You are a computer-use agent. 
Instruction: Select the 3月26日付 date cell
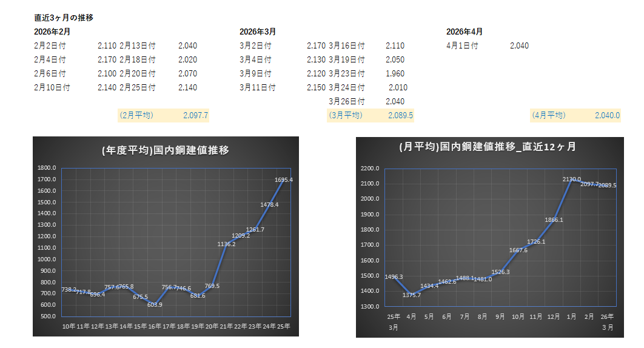[347, 101]
